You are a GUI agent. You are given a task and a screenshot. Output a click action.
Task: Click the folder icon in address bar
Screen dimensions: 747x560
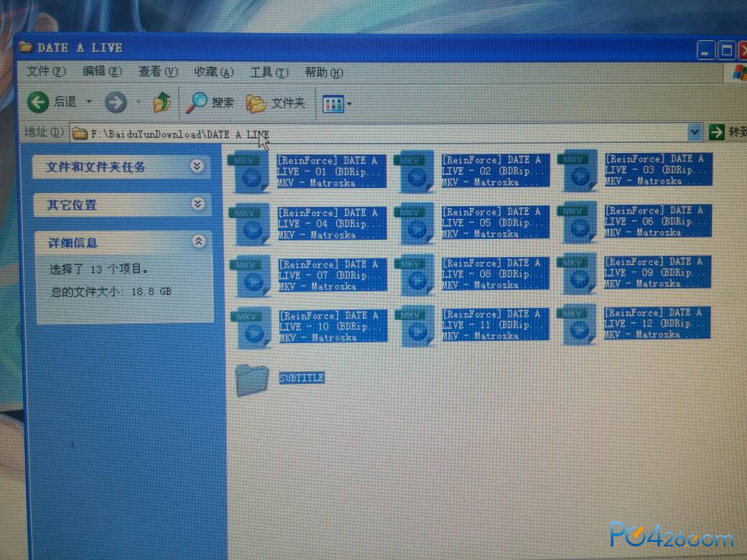pos(80,134)
